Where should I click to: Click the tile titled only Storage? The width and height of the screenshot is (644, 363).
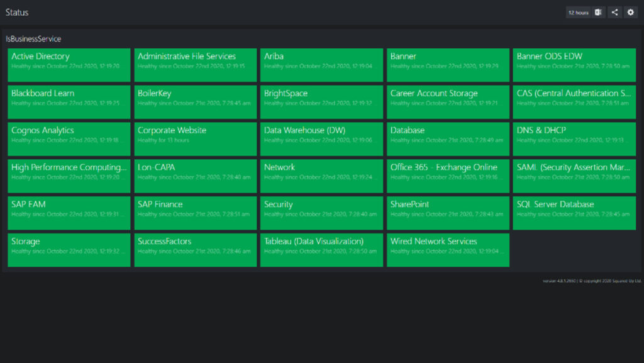click(x=69, y=250)
